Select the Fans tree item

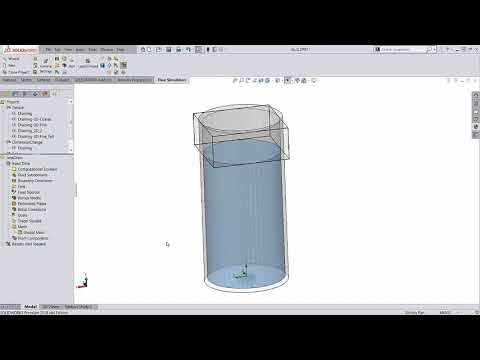pos(21,186)
